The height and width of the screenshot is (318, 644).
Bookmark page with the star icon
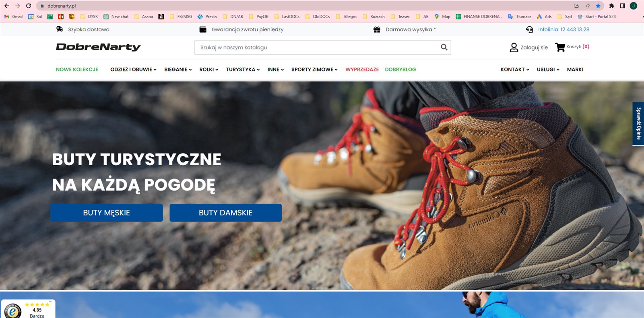click(x=598, y=6)
